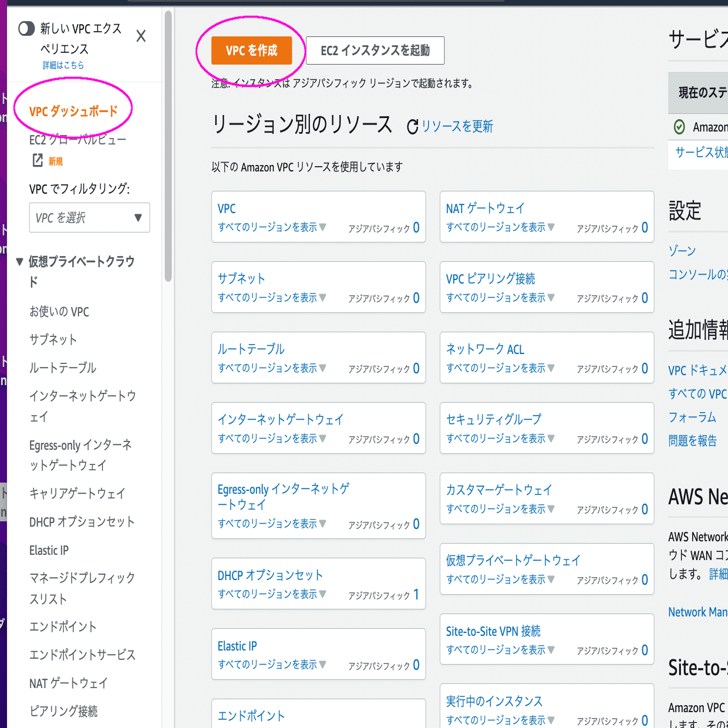Open the フォーラム link
The height and width of the screenshot is (728, 728).
click(x=692, y=417)
